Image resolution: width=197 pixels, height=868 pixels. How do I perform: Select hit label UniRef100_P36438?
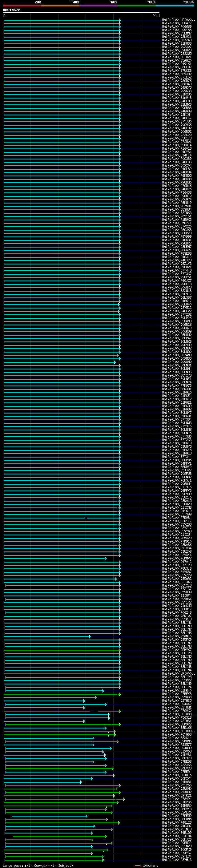pos(177,192)
